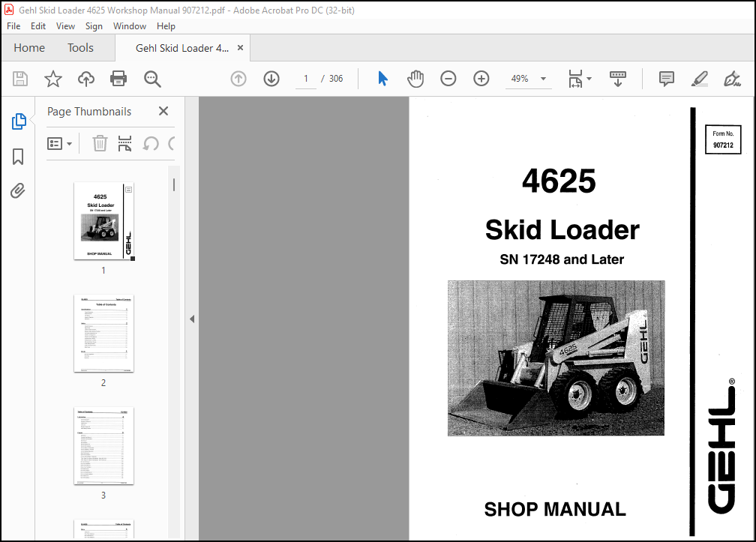Image resolution: width=756 pixels, height=542 pixels.
Task: Click 'SN 17248 and Later' text
Action: (x=562, y=259)
